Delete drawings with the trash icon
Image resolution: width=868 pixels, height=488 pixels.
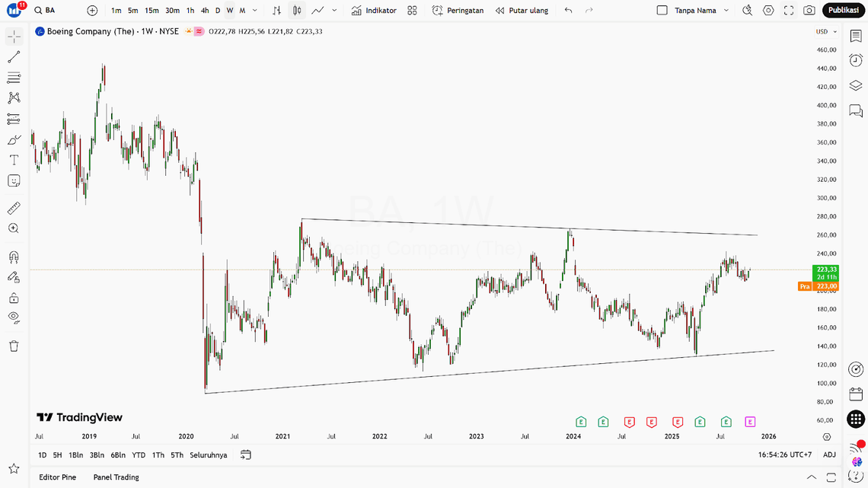tap(14, 346)
